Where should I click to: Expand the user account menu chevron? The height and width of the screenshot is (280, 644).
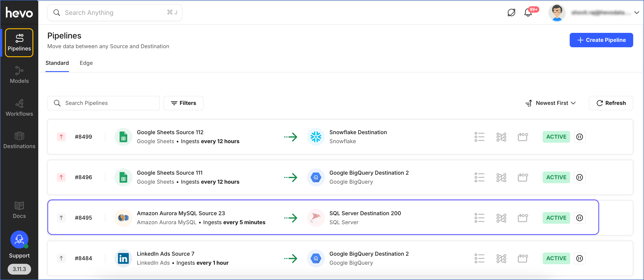(637, 13)
